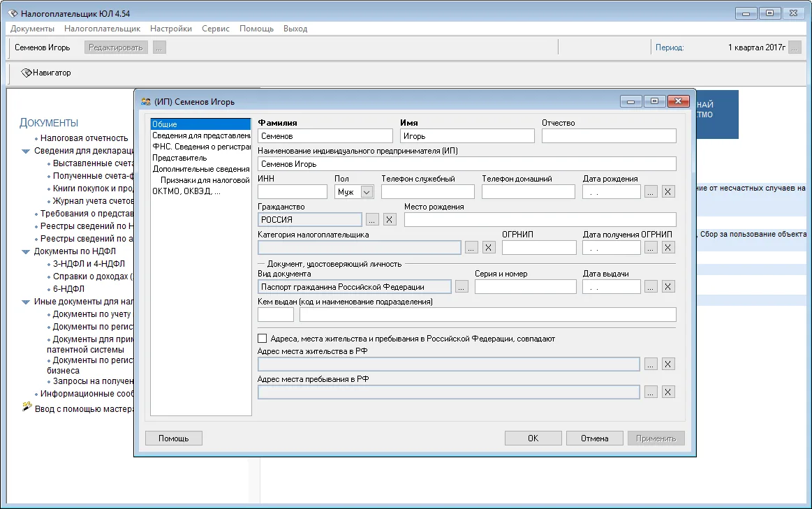The height and width of the screenshot is (509, 812).
Task: Collapse Иные документы tree node
Action: 25,302
